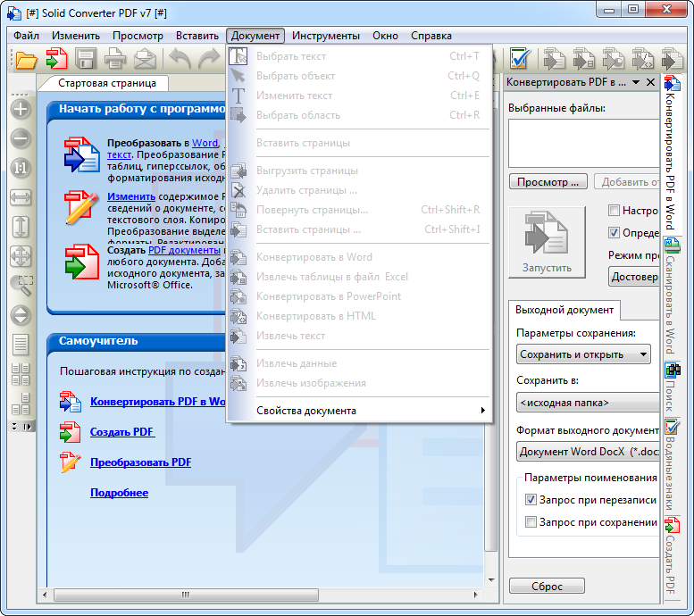Open the panel title dropdown arrow

636,82
